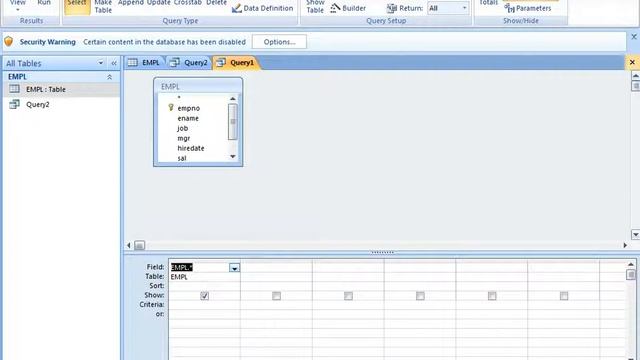Screen dimensions: 640x360
Task: Click the Security Warning shield icon
Action: click(x=9, y=41)
